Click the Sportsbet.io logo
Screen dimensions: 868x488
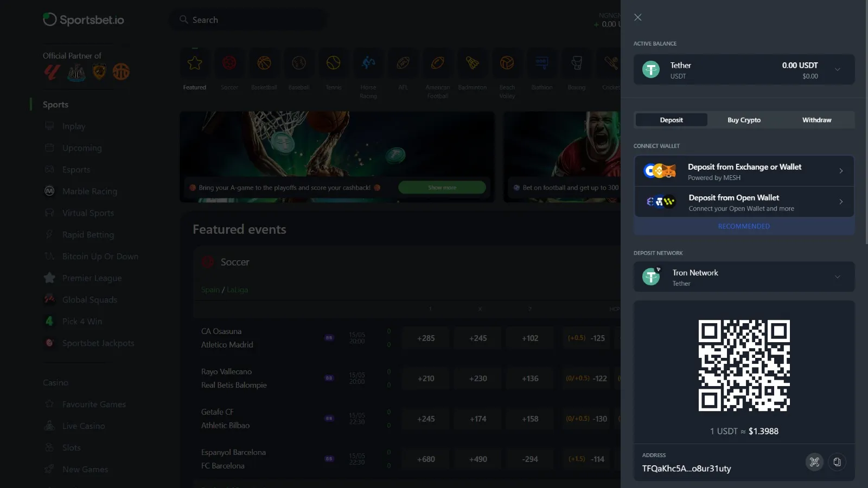click(84, 20)
